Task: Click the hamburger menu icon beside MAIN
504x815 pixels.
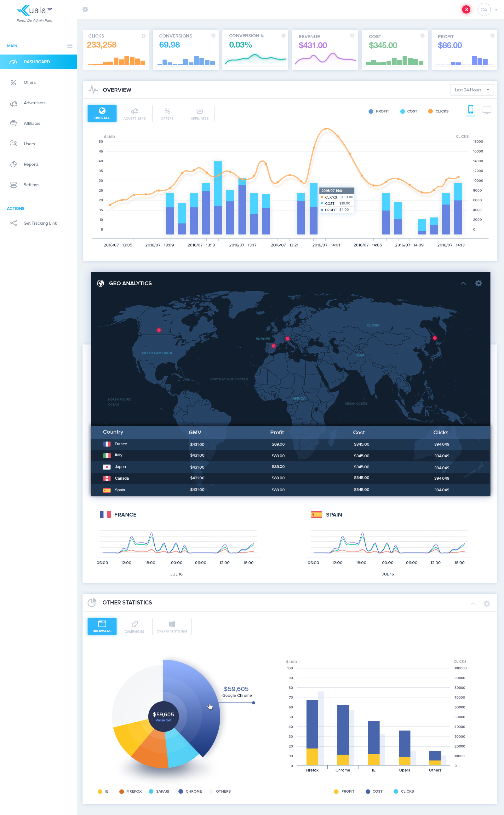Action: (x=70, y=46)
